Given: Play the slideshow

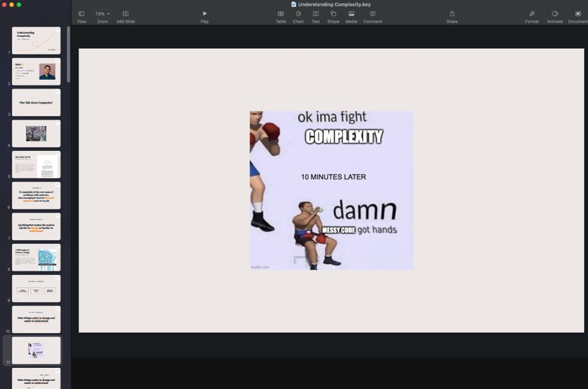Looking at the screenshot, I should click(x=205, y=16).
